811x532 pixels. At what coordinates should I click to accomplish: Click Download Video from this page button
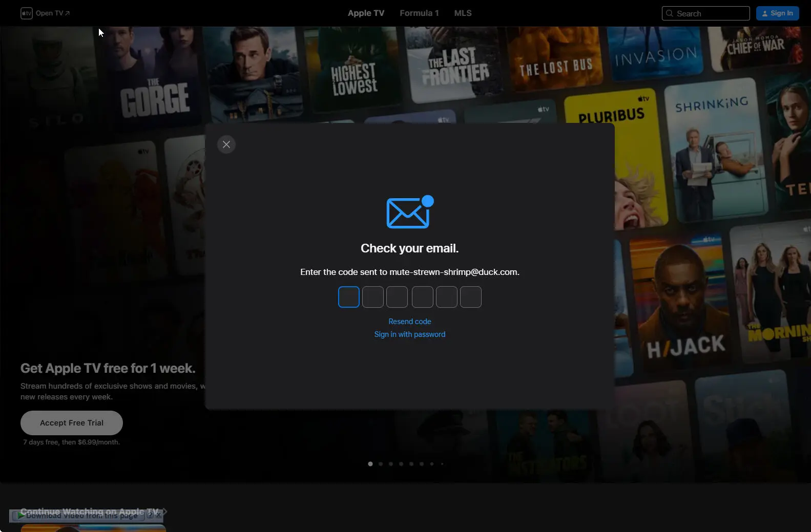(x=77, y=516)
